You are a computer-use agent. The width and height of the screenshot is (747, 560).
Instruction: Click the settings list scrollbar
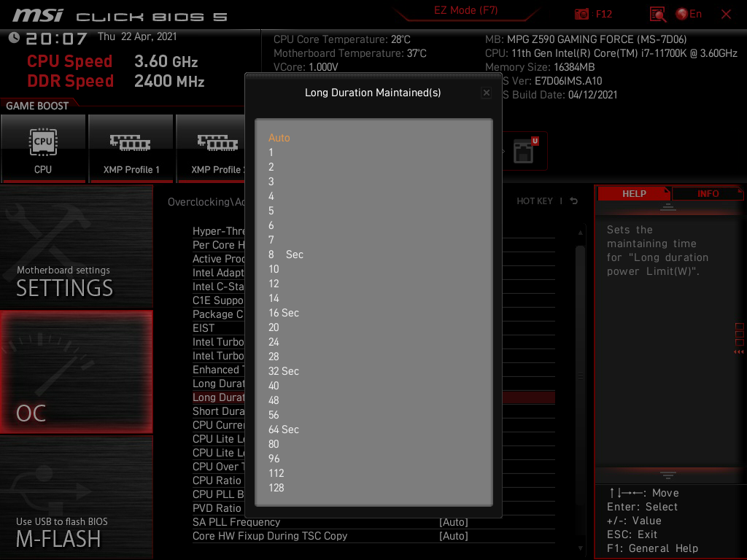(x=580, y=376)
